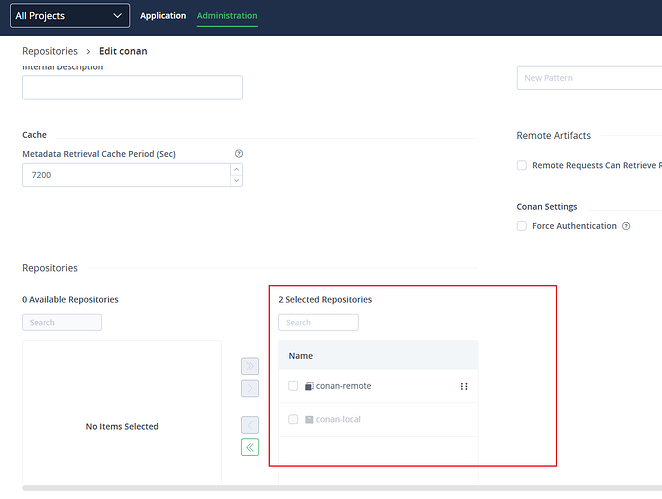This screenshot has height=499, width=662.
Task: Click the move all right double-arrow button
Action: [250, 366]
